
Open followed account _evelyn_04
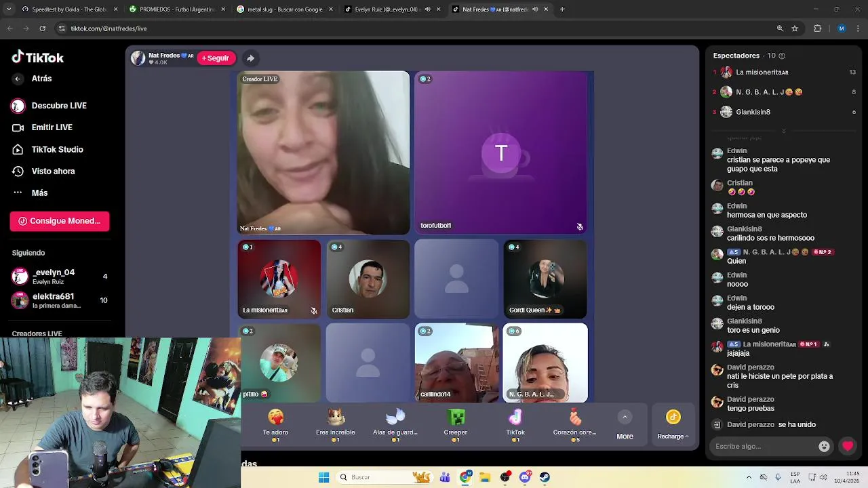[x=60, y=277]
